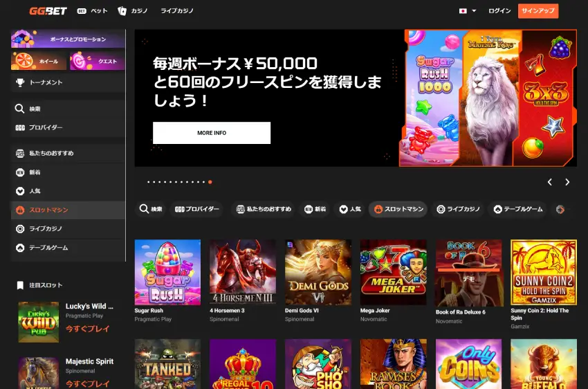Open the Tanked game thumbnail
This screenshot has width=588, height=389.
tap(167, 364)
